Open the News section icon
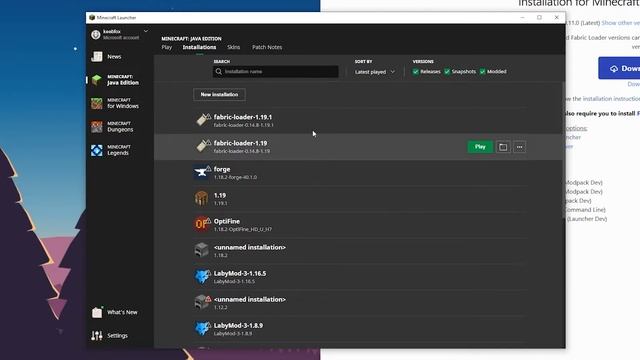The width and height of the screenshot is (640, 360). pos(97,56)
